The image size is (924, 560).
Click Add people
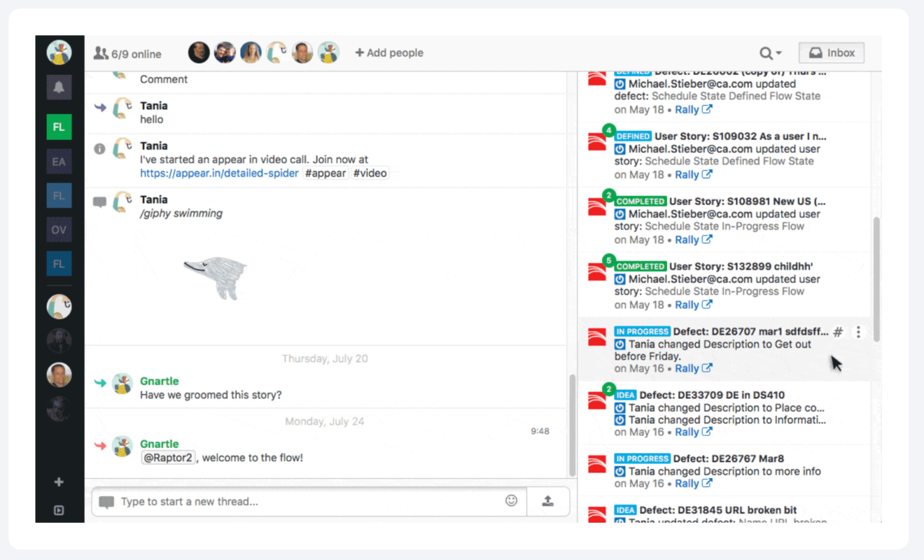click(x=389, y=53)
